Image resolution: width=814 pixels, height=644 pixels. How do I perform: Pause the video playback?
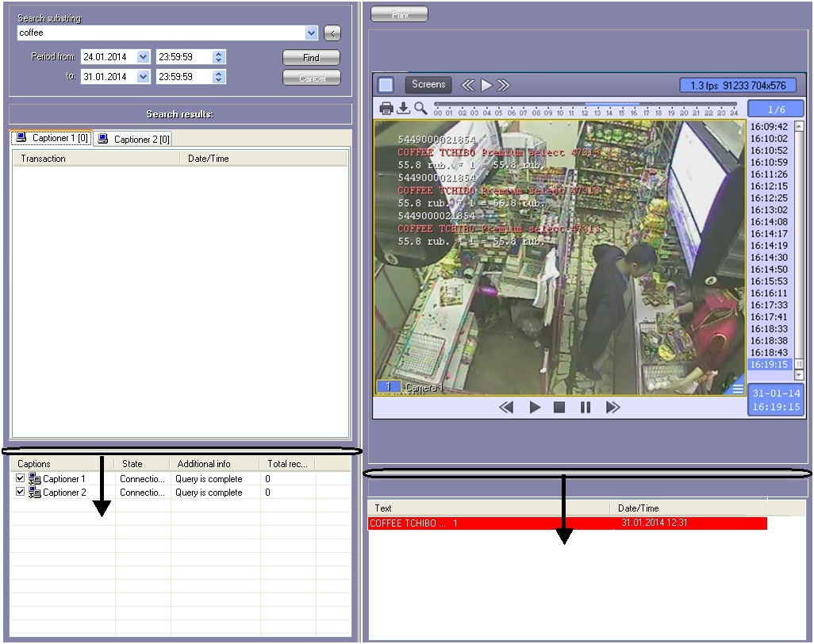[586, 408]
